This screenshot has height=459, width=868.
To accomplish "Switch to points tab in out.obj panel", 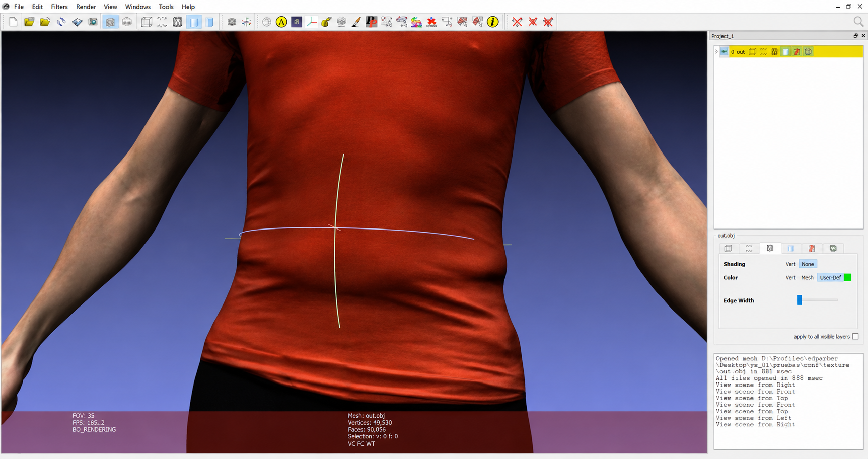I will point(749,249).
